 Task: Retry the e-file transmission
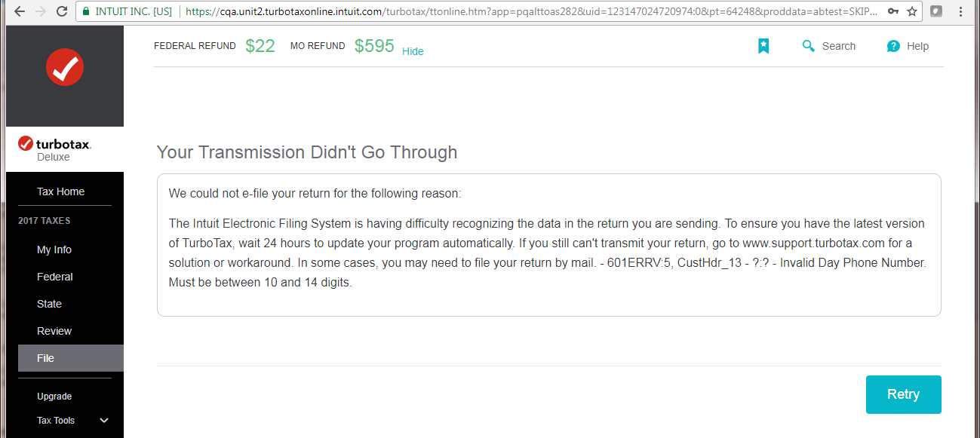point(903,394)
